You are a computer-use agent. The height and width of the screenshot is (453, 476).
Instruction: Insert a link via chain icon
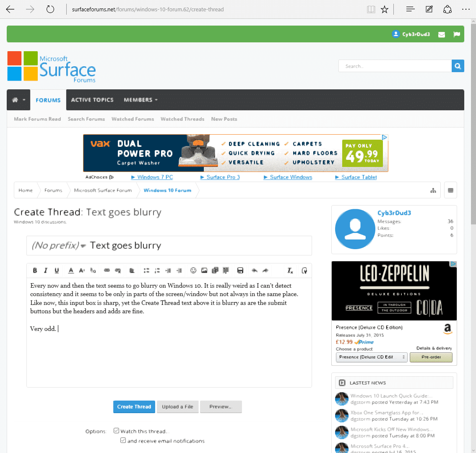tap(107, 270)
